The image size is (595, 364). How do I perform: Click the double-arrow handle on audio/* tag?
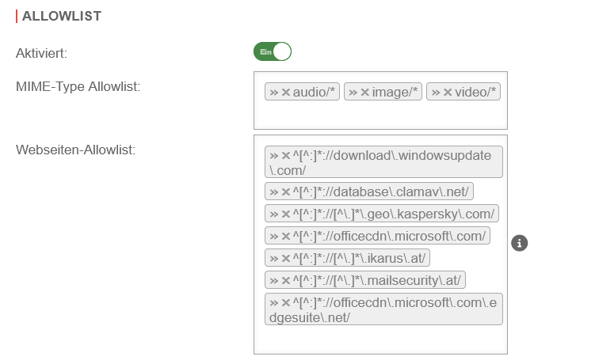274,93
